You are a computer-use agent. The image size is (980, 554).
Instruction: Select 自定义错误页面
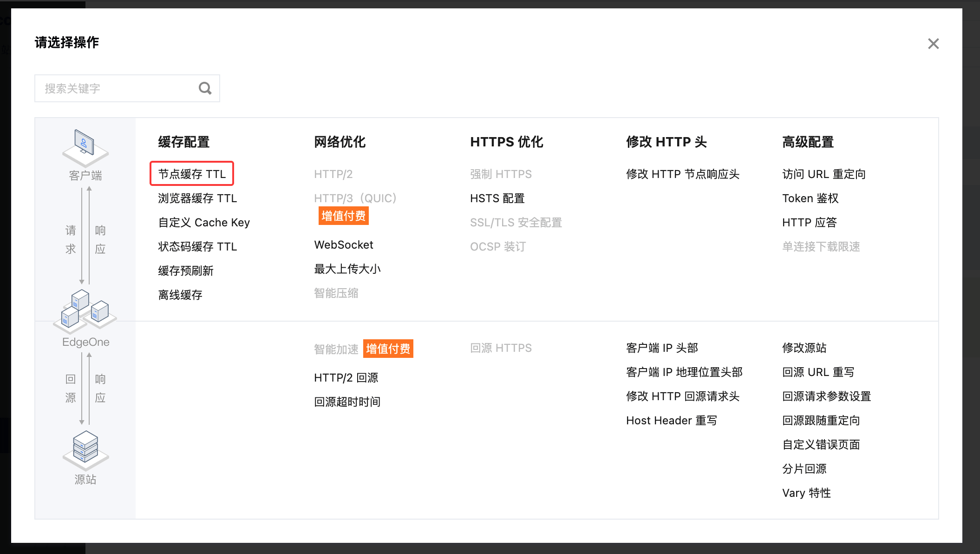point(821,445)
